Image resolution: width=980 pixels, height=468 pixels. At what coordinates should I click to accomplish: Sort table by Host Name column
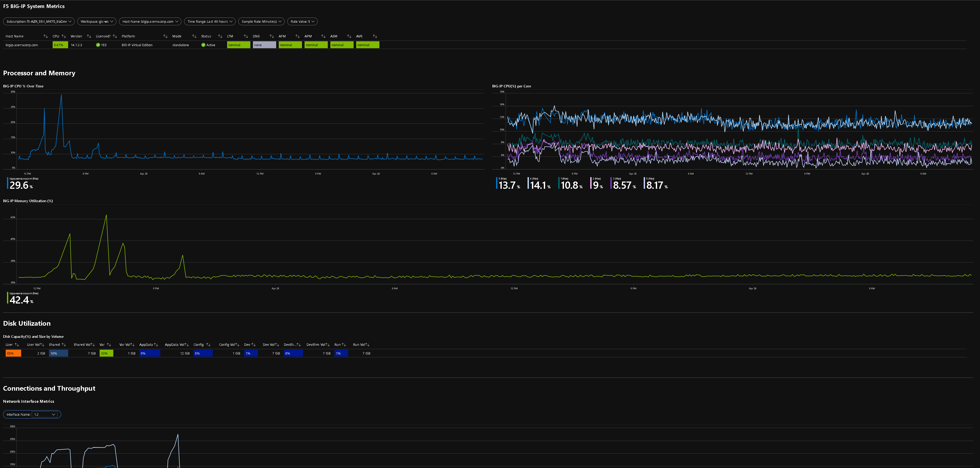pos(46,36)
